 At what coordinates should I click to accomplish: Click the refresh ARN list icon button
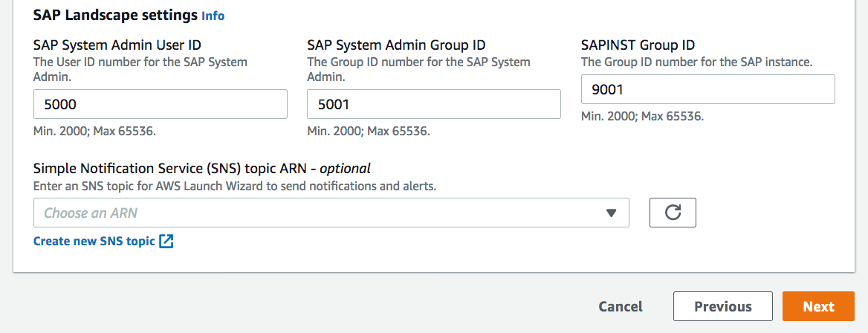673,213
